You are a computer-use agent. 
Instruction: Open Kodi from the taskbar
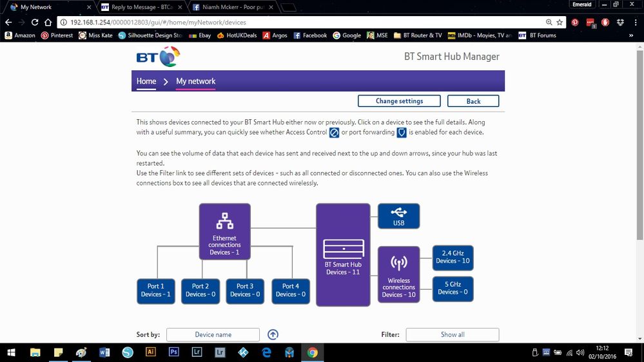[243, 352]
